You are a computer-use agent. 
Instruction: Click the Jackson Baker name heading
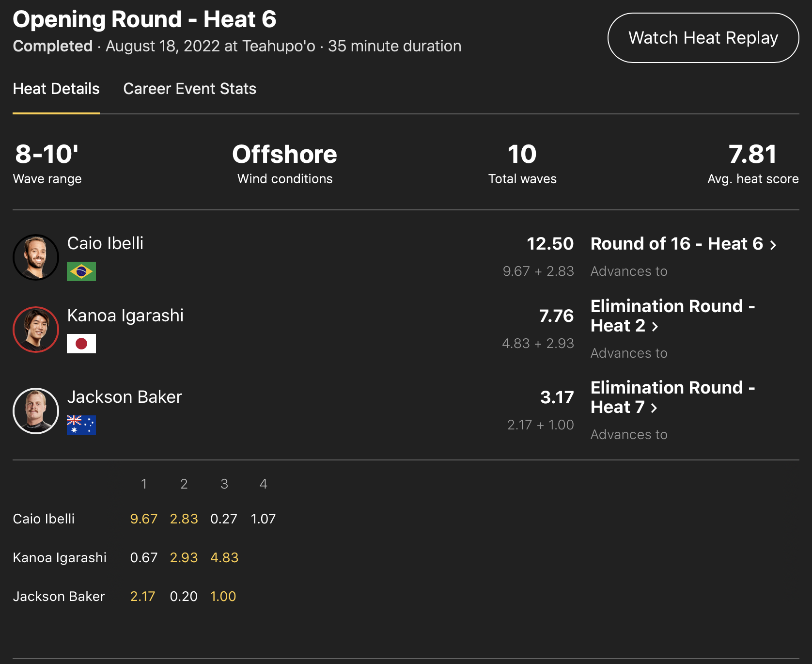click(x=125, y=397)
